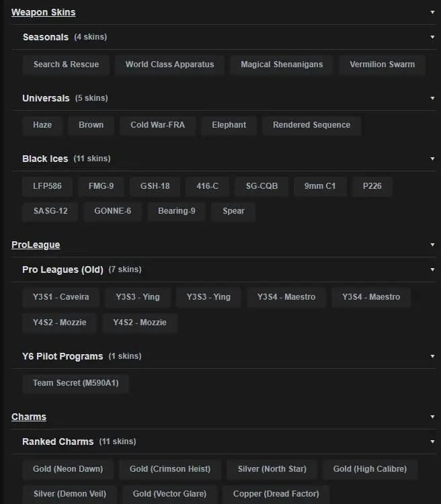441x504 pixels.
Task: Collapse the Weapon Skins section arrow
Action: (x=432, y=12)
